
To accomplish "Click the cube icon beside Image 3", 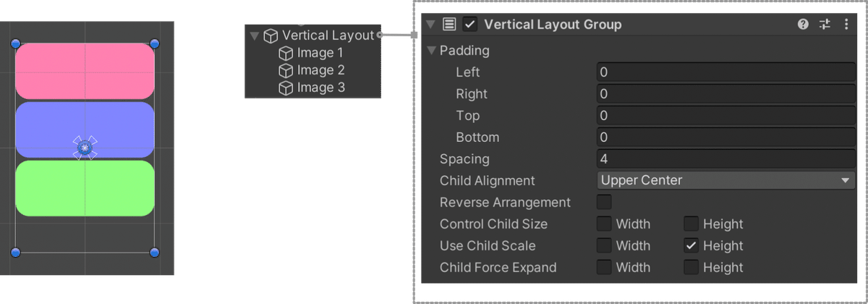I will point(286,88).
